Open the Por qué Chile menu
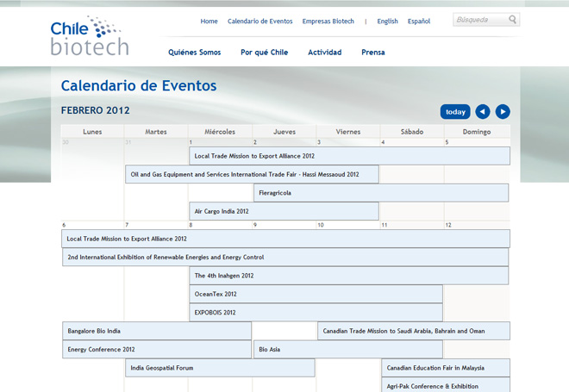Image resolution: width=569 pixels, height=392 pixels. pyautogui.click(x=264, y=53)
